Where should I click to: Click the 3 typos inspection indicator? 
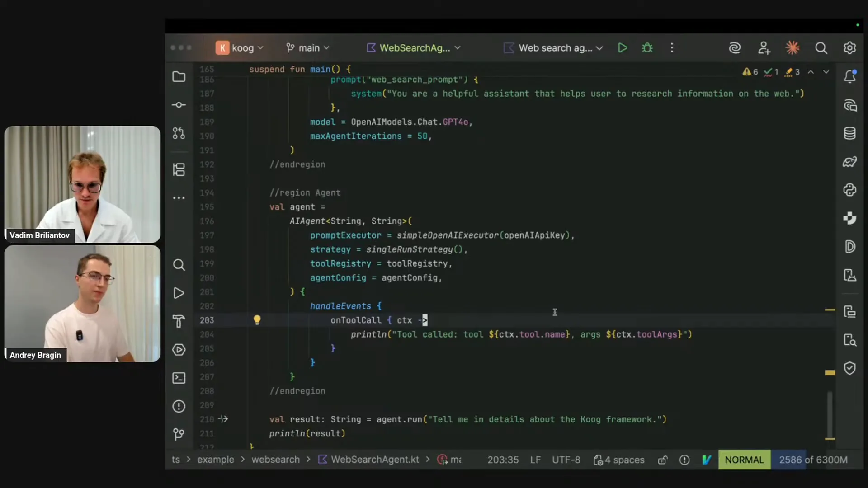click(x=792, y=72)
